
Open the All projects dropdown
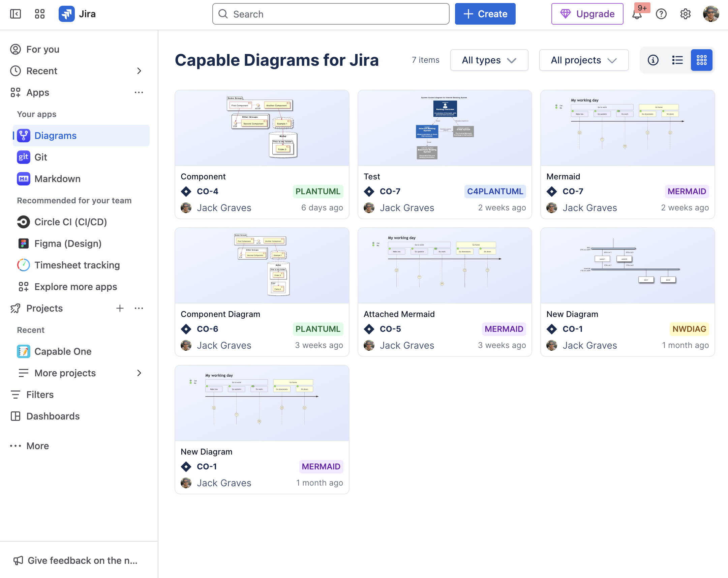[583, 60]
